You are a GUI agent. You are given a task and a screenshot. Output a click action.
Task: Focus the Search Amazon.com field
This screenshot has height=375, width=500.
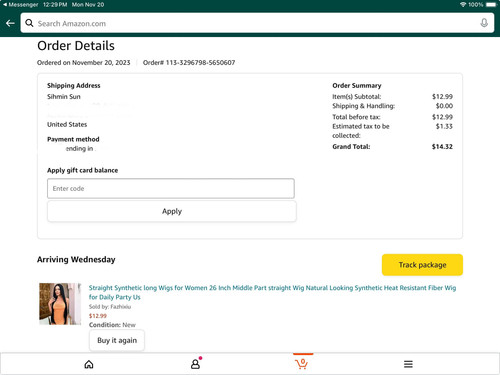[x=257, y=23]
